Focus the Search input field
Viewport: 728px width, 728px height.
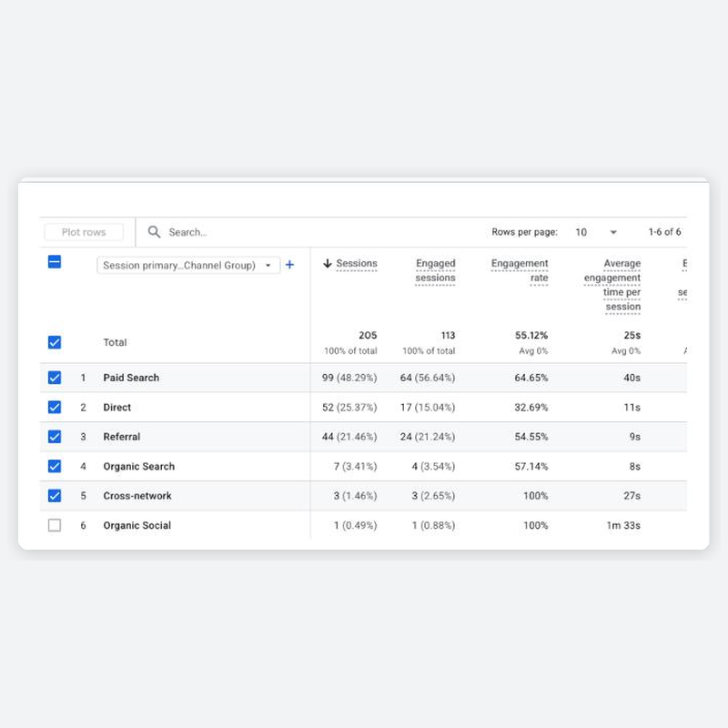[x=188, y=232]
